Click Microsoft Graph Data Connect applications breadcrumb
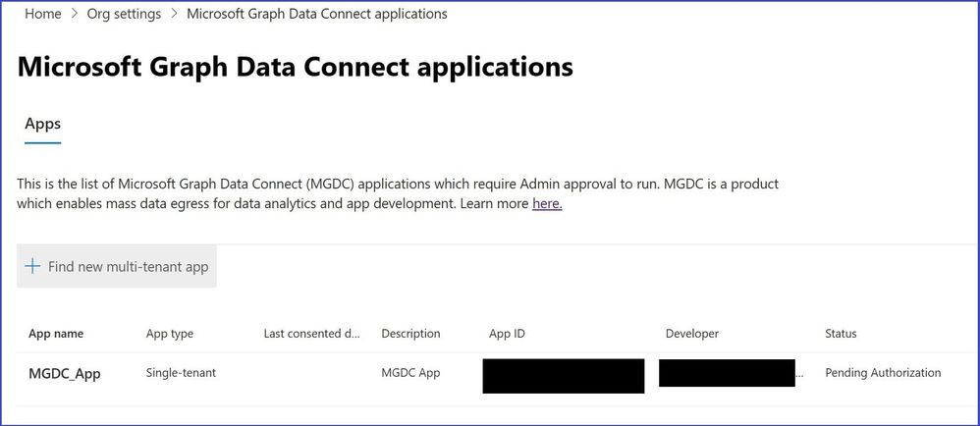Screen dimensions: 980x426 tap(316, 14)
